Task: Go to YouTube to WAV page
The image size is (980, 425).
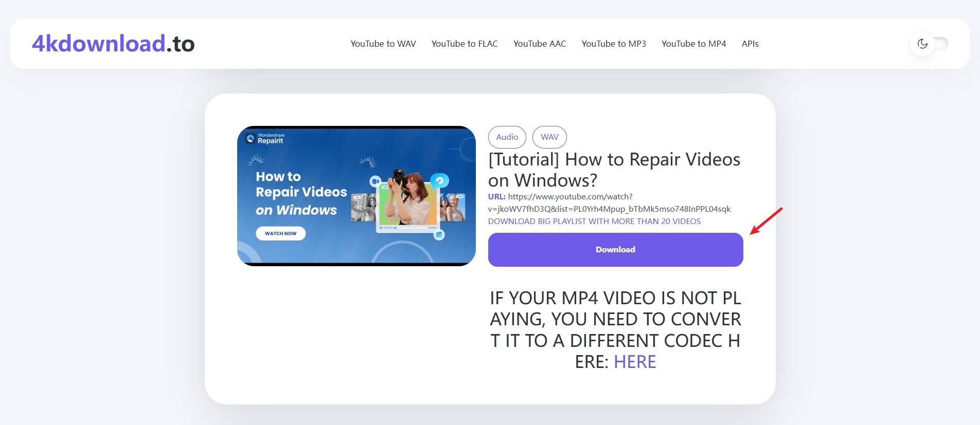Action: (x=383, y=44)
